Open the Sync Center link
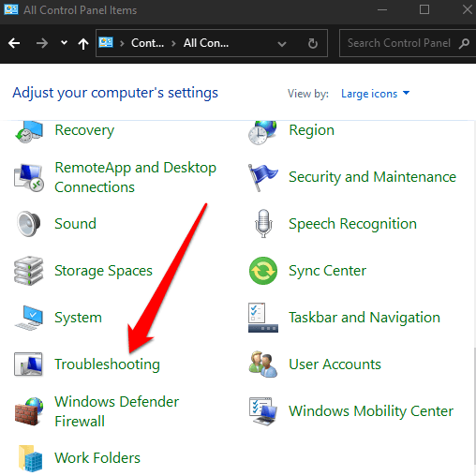The height and width of the screenshot is (476, 476). point(327,271)
